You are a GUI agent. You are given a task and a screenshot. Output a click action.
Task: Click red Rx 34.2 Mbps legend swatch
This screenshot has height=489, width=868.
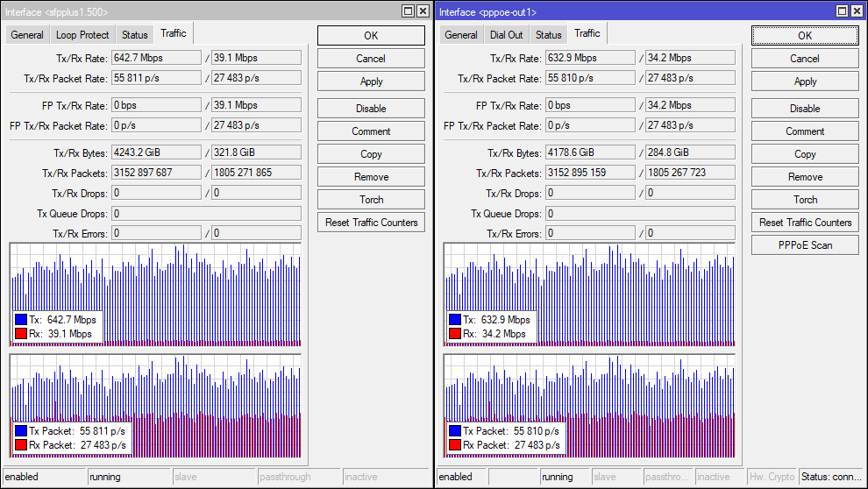tap(455, 334)
